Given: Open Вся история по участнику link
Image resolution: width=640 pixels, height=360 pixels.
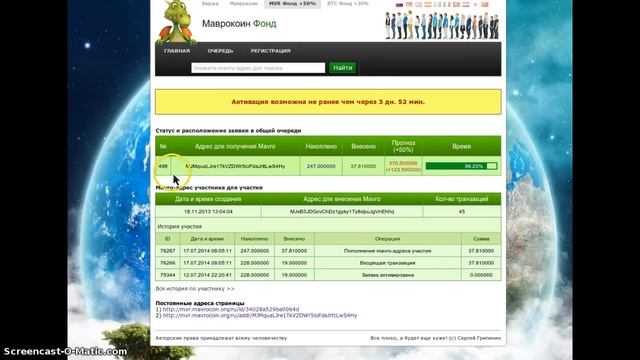Looking at the screenshot, I should coord(195,289).
